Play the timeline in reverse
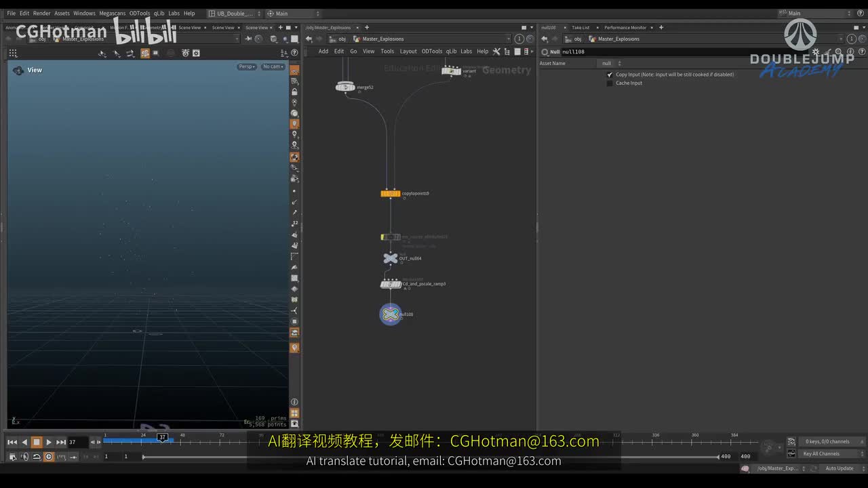This screenshot has height=488, width=868. [24, 442]
